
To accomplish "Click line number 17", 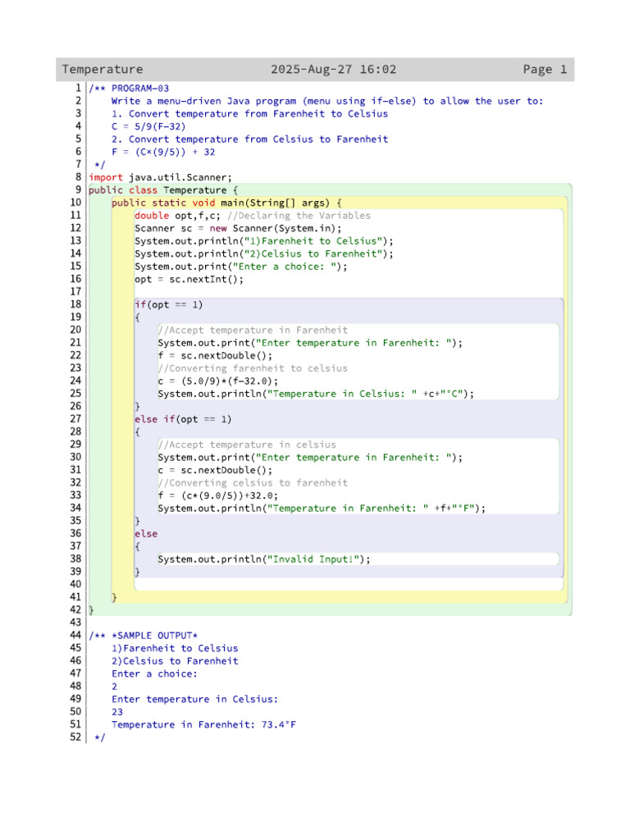I will 75,292.
